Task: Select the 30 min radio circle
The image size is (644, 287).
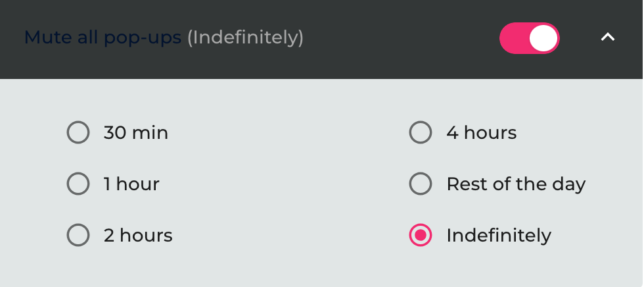Action: [78, 133]
